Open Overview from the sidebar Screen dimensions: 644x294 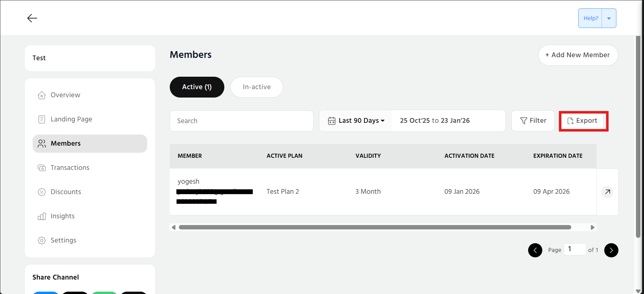(x=65, y=95)
